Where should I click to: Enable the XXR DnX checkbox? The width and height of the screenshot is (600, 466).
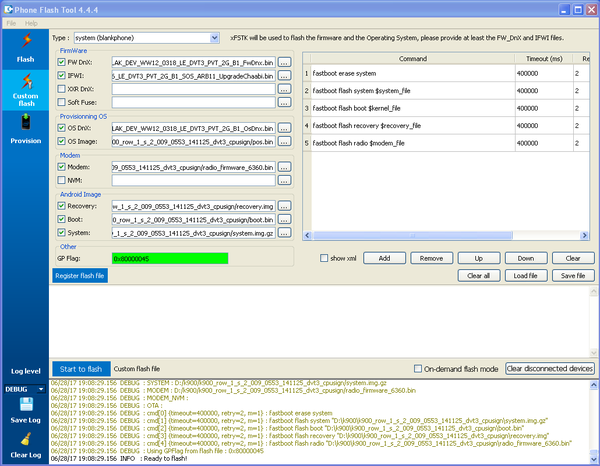click(61, 88)
